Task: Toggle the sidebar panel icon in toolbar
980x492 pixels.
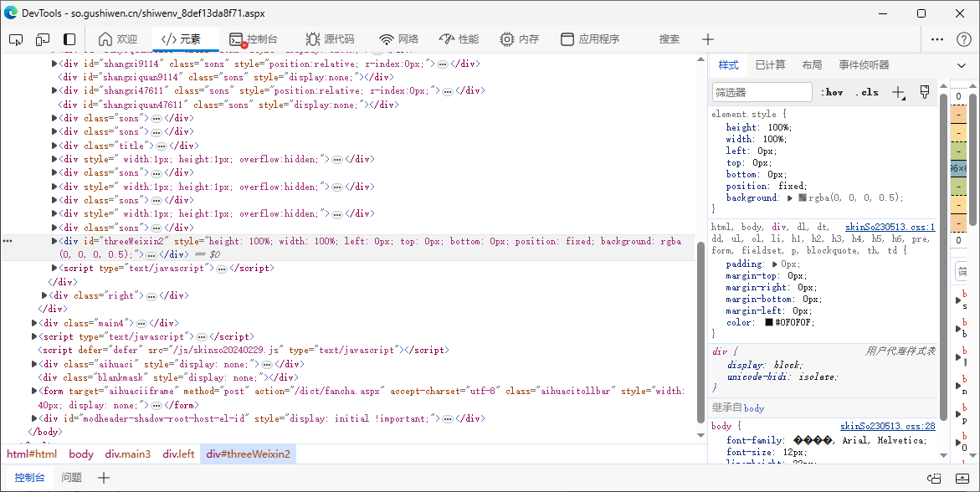Action: click(x=69, y=39)
